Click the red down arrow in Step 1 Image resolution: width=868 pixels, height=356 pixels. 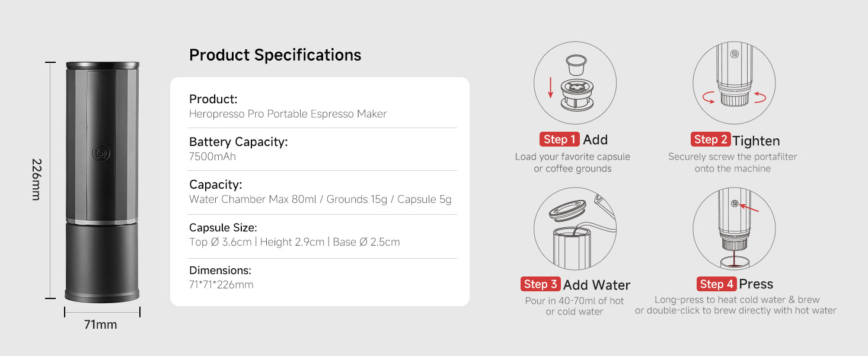[551, 88]
